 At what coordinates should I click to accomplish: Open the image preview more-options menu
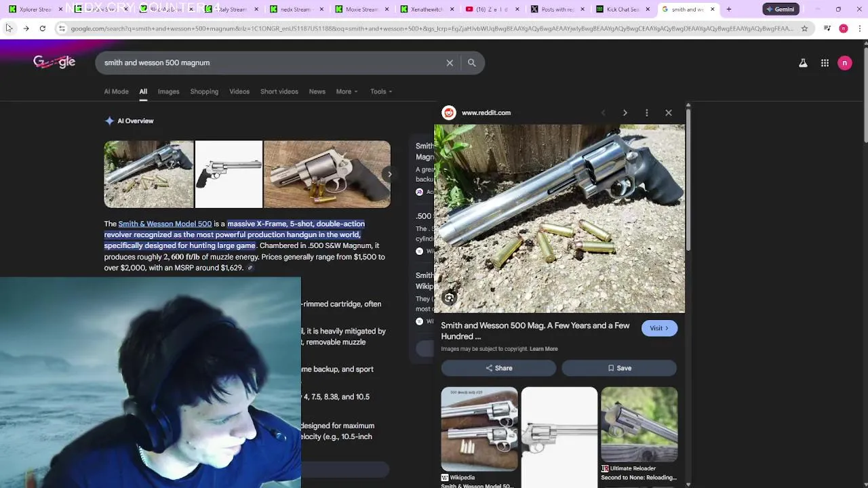(x=647, y=113)
